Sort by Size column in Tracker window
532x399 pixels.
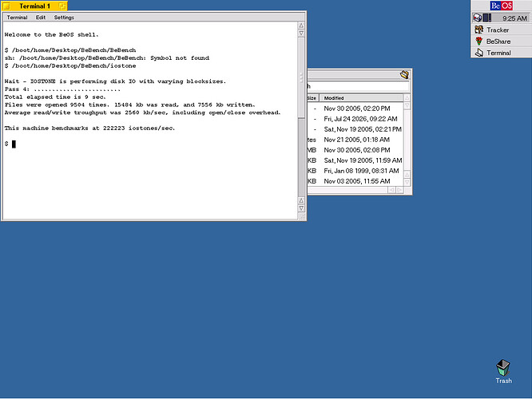(312, 98)
